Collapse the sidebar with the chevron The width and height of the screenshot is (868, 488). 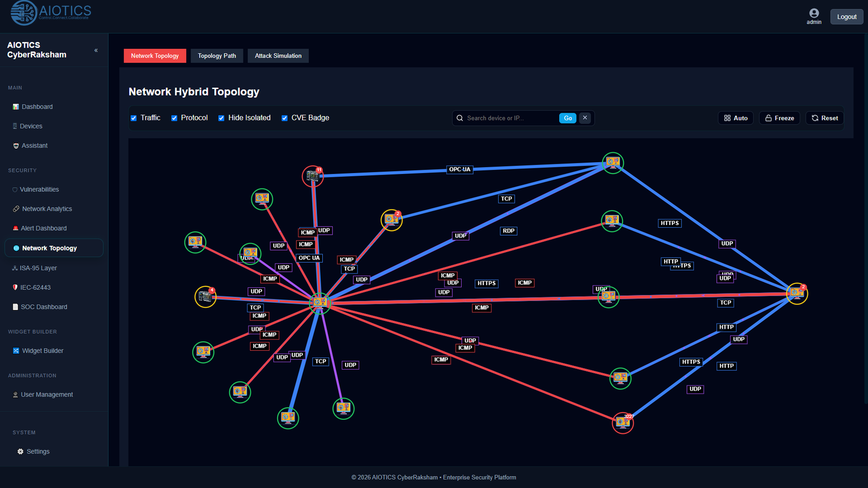click(x=96, y=50)
